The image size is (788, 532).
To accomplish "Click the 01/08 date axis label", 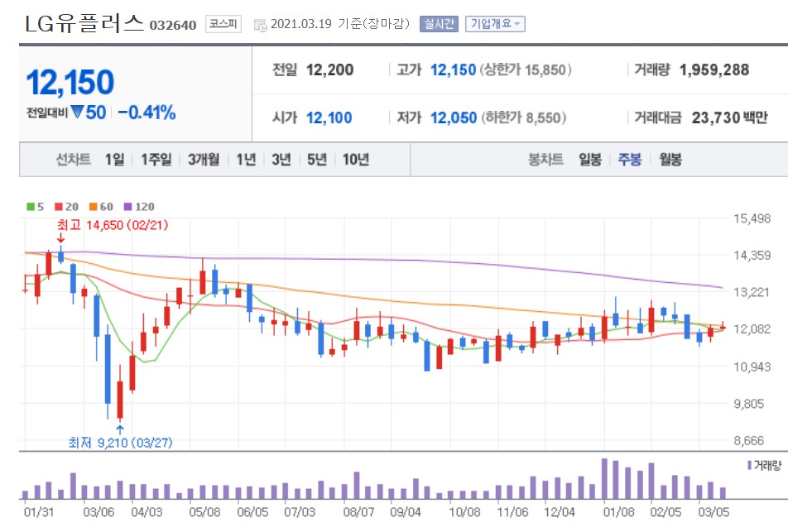I will (x=618, y=512).
